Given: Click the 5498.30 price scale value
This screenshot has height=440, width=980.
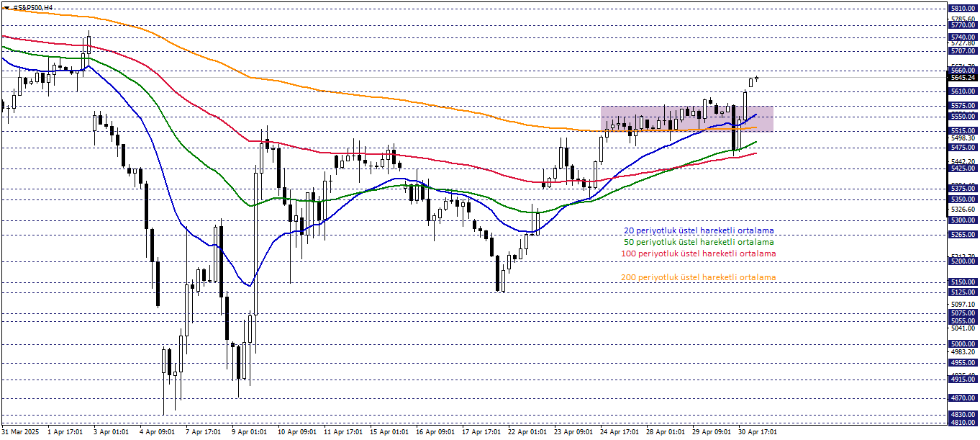Looking at the screenshot, I should pos(963,138).
